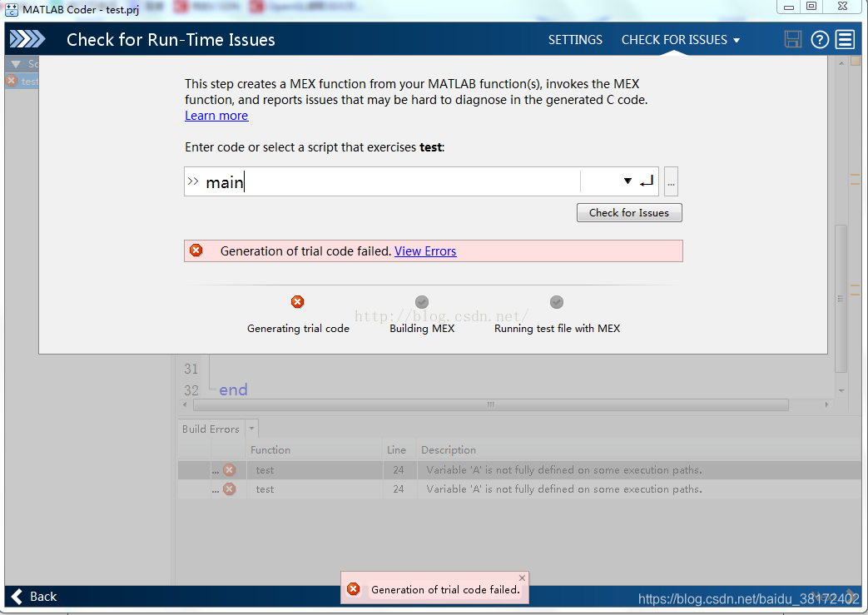
Task: Click the Running test file status icon
Action: coord(557,302)
